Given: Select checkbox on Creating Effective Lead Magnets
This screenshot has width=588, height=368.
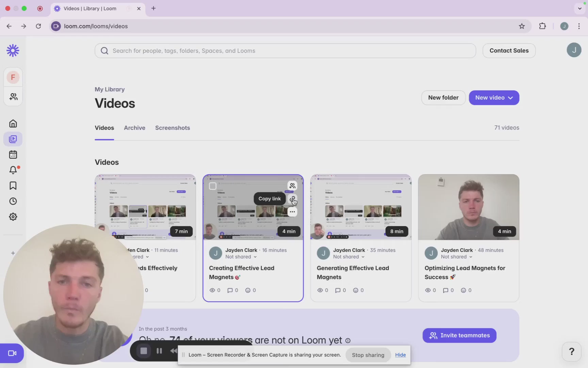Looking at the screenshot, I should coord(213,186).
